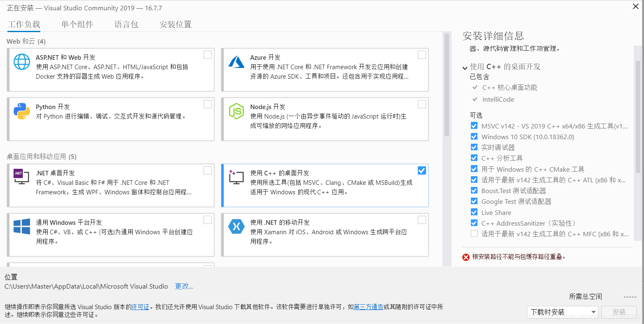This screenshot has width=644, height=324.
Task: Click the Universal Windows Platform logo icon
Action: (x=22, y=226)
